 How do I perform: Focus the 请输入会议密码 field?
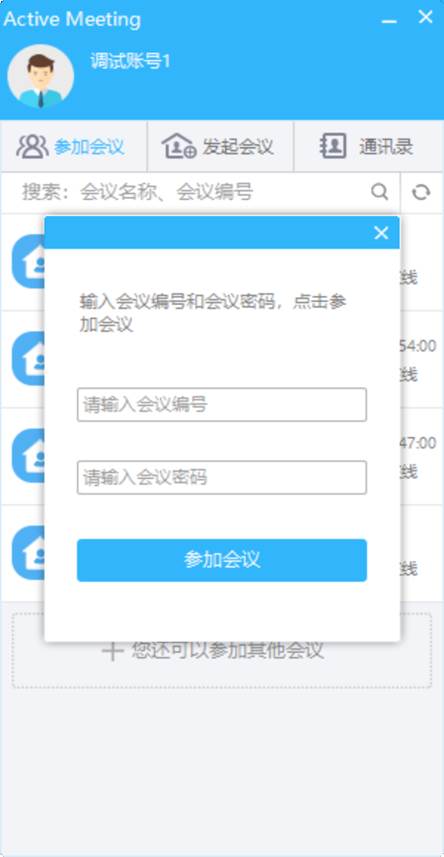point(221,478)
